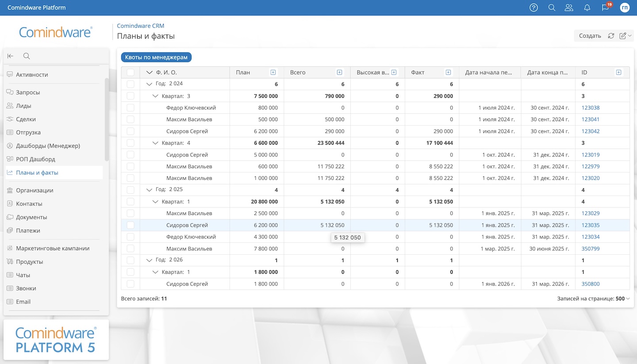The width and height of the screenshot is (637, 364).
Task: Open Сделки in the sidebar menu
Action: (26, 119)
